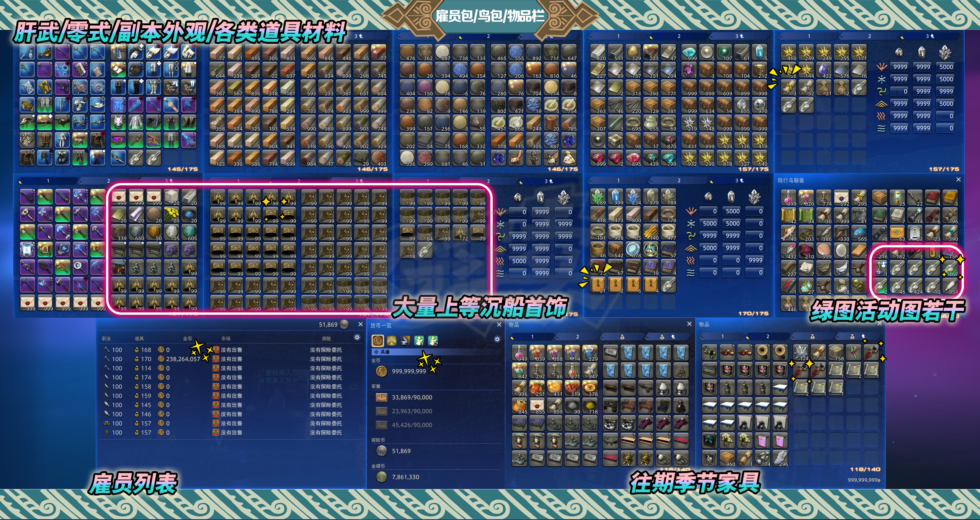
Task: Open the retainer list gear settings
Action: coord(357,337)
